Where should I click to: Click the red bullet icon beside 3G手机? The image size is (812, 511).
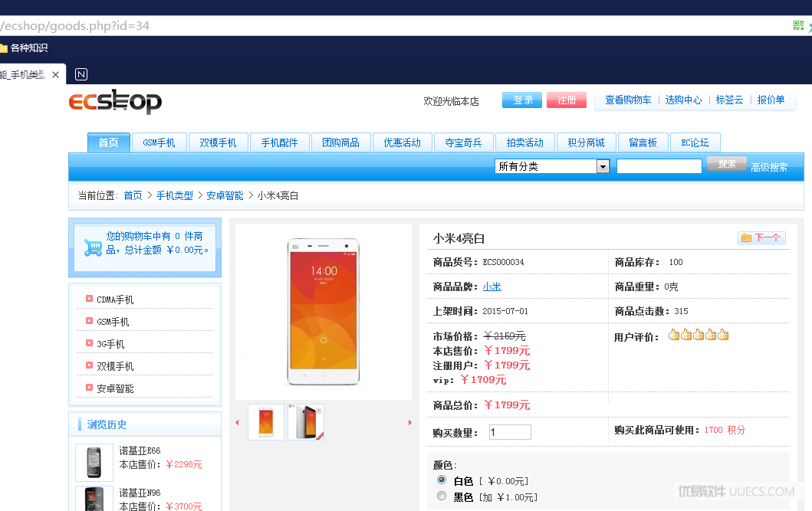(89, 343)
